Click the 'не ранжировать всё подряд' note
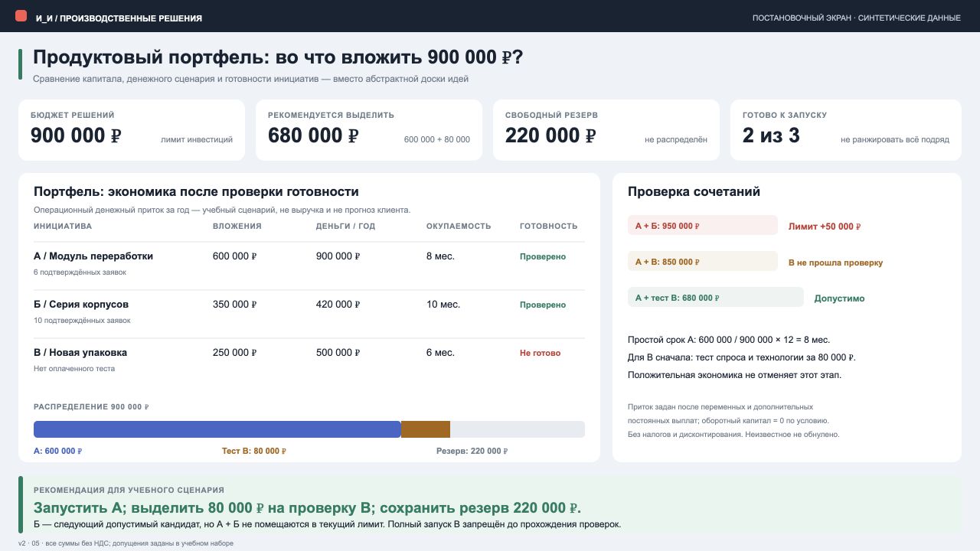 (895, 139)
